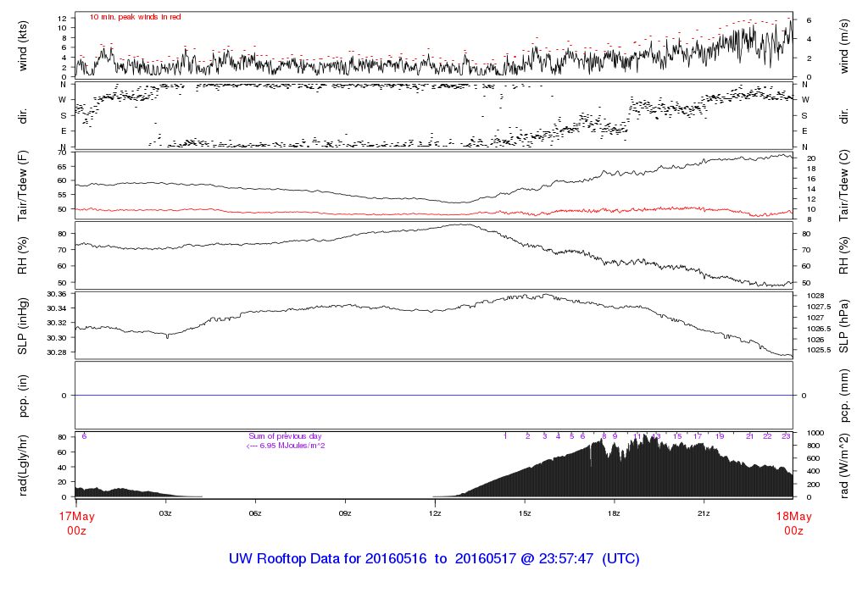
Task: Select the "rad(Lgly/hr)" axis label
Action: pos(23,465)
